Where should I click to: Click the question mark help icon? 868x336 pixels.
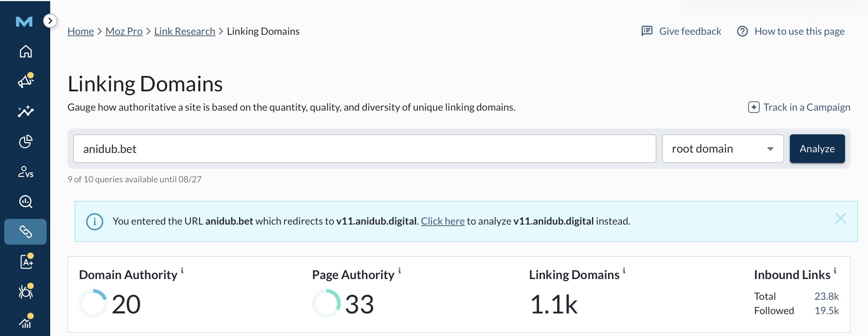tap(742, 31)
